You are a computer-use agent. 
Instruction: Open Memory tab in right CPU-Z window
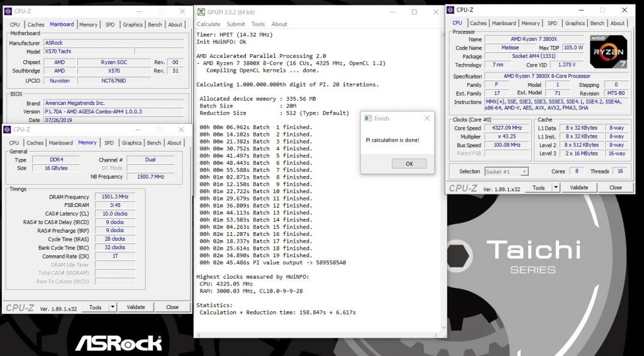(531, 23)
